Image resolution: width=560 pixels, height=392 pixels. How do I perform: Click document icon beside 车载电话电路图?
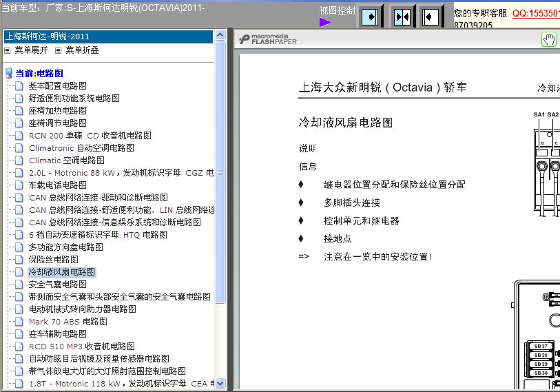(19, 185)
